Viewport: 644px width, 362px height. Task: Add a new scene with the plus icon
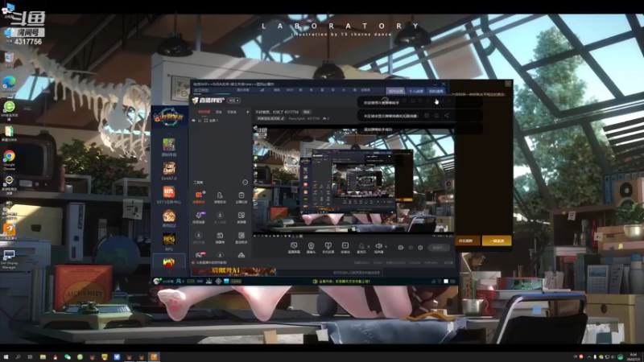click(247, 112)
